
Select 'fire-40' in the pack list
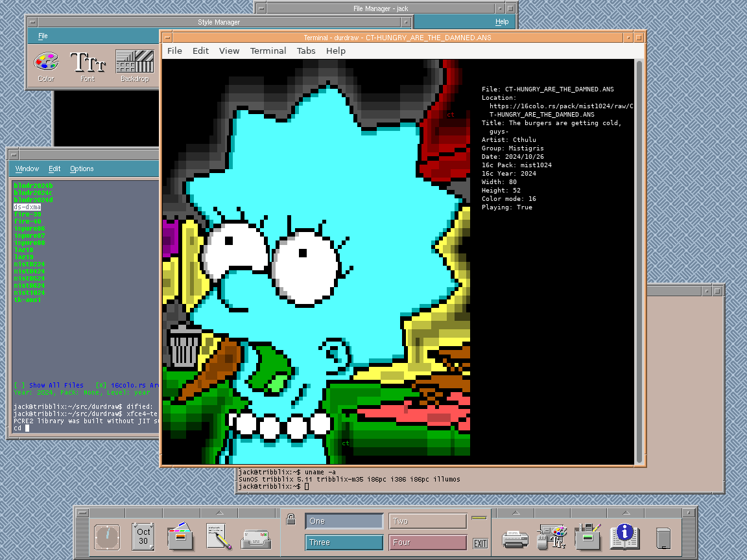tap(27, 222)
